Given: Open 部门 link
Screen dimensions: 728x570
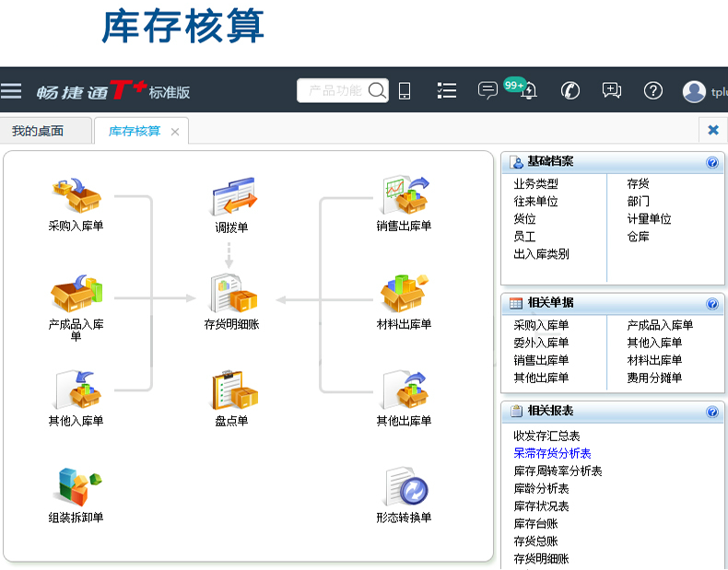Looking at the screenshot, I should pyautogui.click(x=638, y=202).
